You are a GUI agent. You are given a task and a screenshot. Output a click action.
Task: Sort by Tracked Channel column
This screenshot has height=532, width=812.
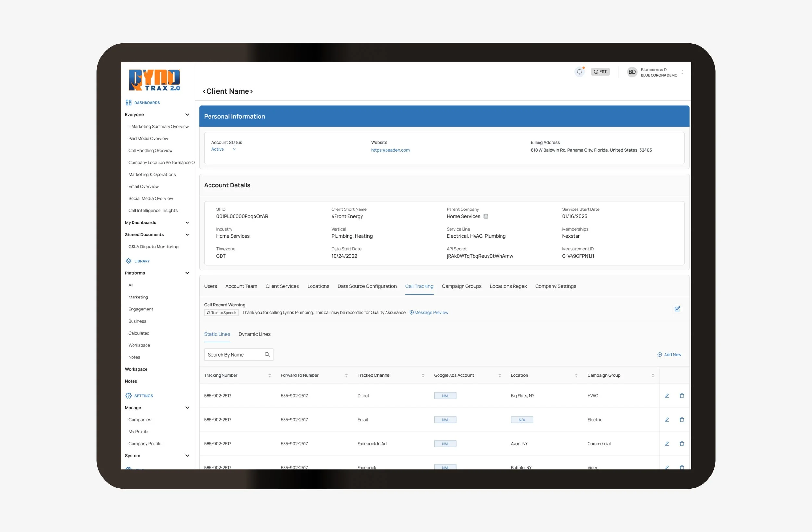coord(423,375)
